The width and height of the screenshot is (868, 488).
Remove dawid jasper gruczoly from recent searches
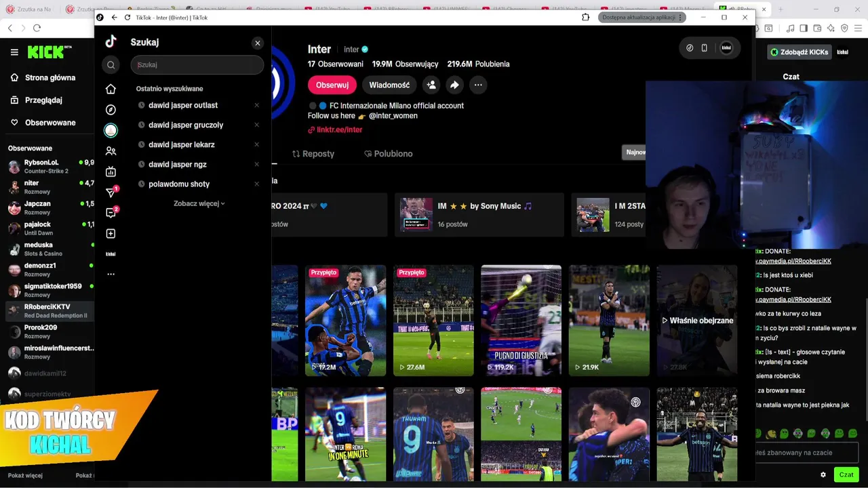click(257, 125)
